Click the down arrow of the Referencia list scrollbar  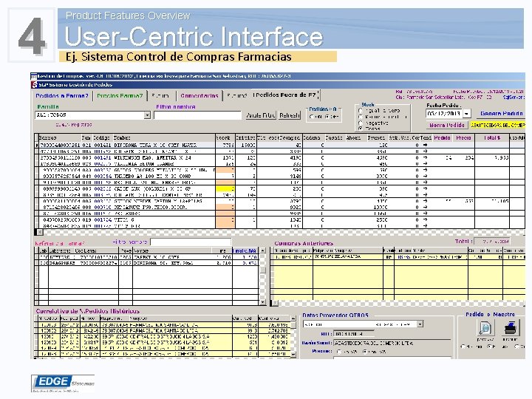(x=262, y=302)
